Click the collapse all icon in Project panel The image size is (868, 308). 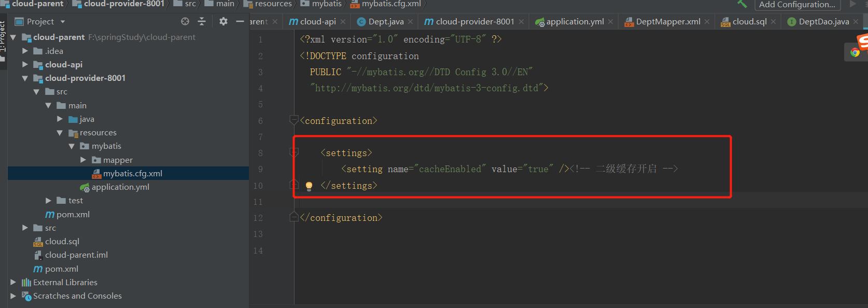coord(202,21)
